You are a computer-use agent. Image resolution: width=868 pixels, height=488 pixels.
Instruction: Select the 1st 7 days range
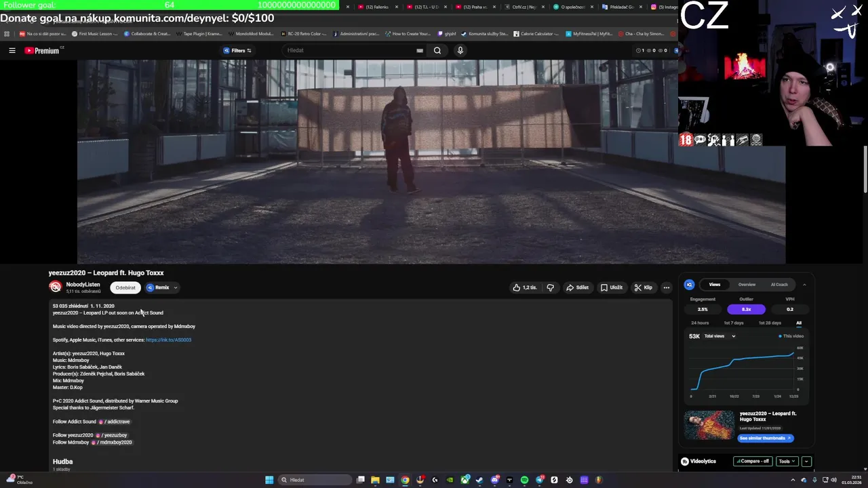[734, 323]
